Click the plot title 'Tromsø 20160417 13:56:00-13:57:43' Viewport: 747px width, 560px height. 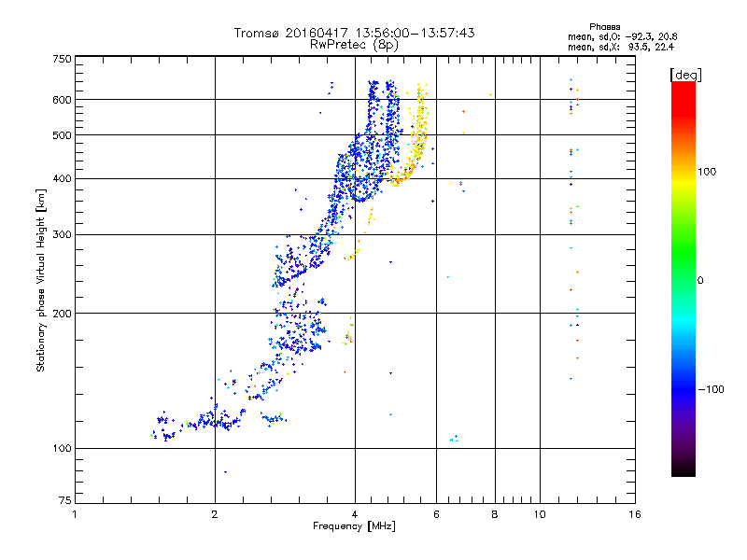pyautogui.click(x=354, y=33)
